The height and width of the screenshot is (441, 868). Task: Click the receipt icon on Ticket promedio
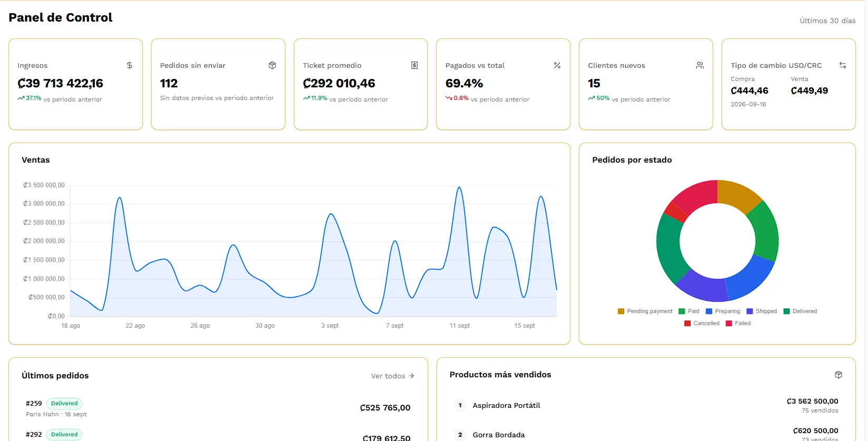click(x=415, y=65)
